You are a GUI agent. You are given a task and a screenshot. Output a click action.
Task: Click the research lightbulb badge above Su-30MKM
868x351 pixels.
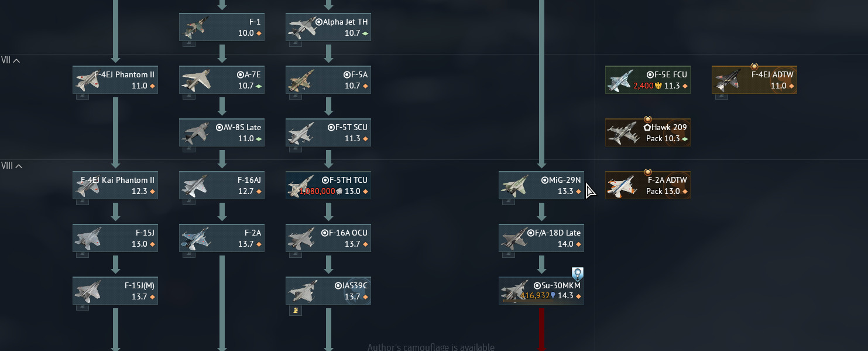pos(578,274)
